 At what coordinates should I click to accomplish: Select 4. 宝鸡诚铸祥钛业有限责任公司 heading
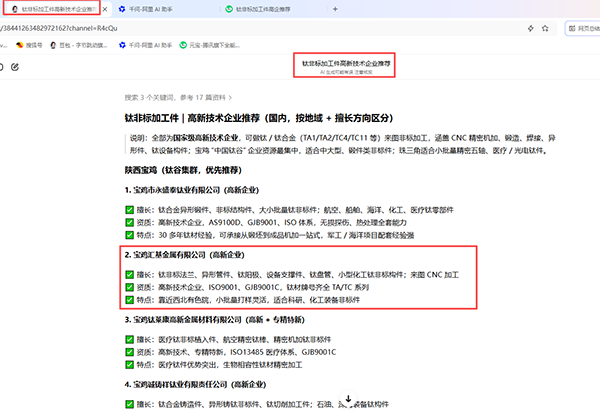coord(196,384)
